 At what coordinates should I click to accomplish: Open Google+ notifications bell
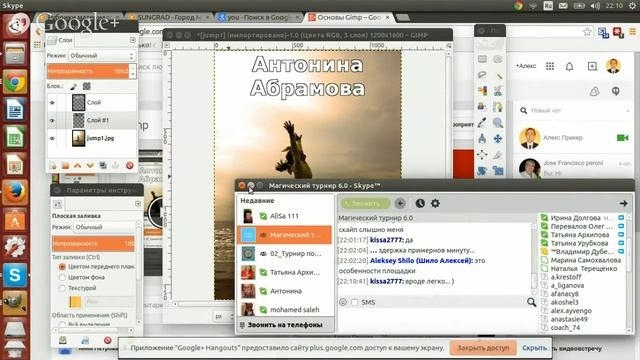[569, 67]
